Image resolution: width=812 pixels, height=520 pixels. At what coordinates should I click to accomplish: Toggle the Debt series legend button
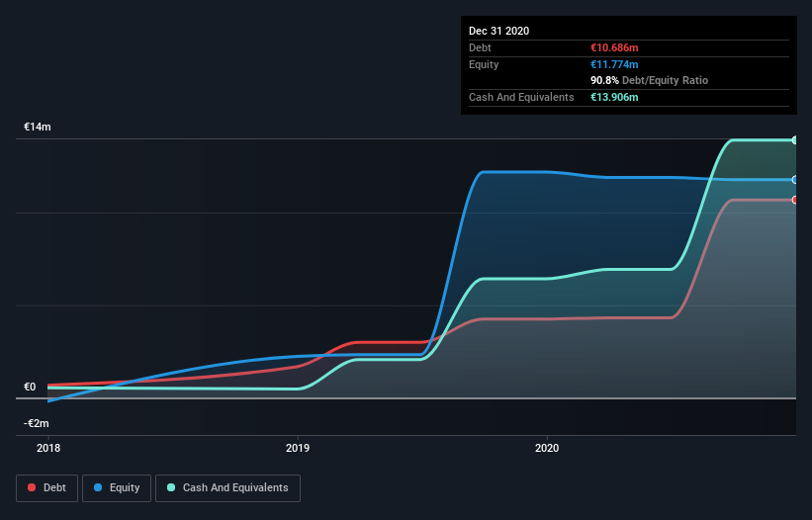[47, 488]
